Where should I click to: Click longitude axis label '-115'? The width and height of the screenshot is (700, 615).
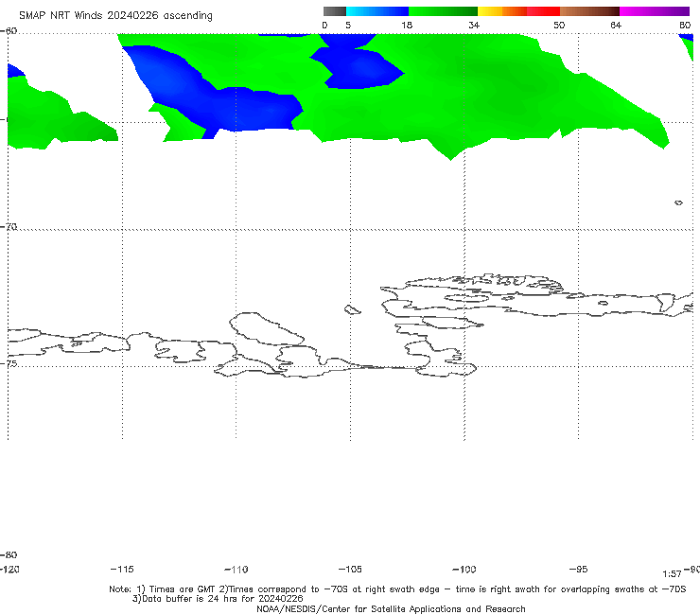point(122,569)
